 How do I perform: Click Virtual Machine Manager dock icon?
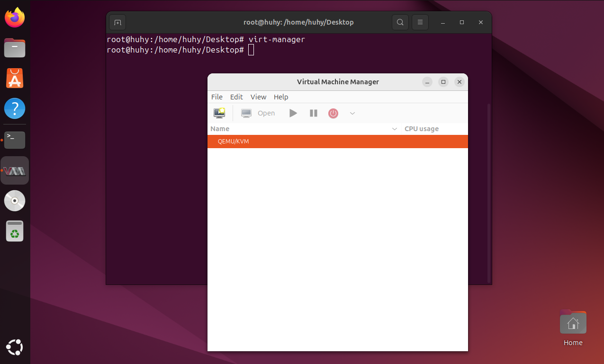tap(15, 170)
